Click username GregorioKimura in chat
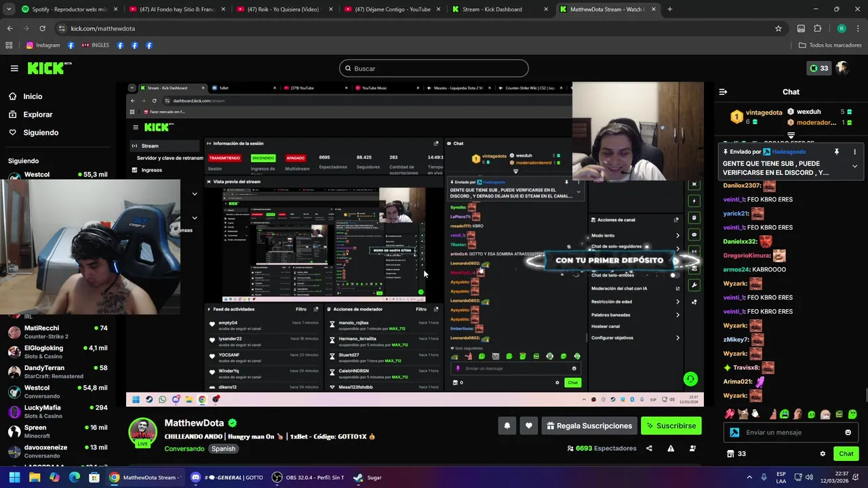 click(747, 256)
